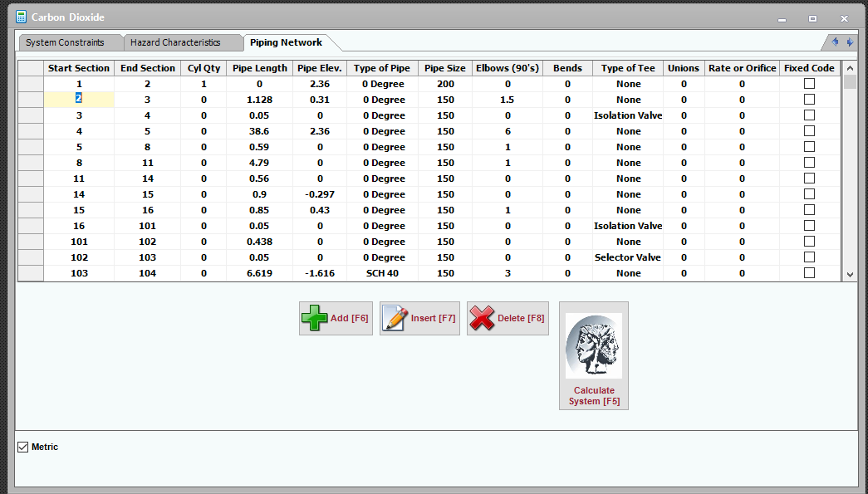Click the Elbows (90's) column header
This screenshot has height=494, width=868.
pos(508,68)
